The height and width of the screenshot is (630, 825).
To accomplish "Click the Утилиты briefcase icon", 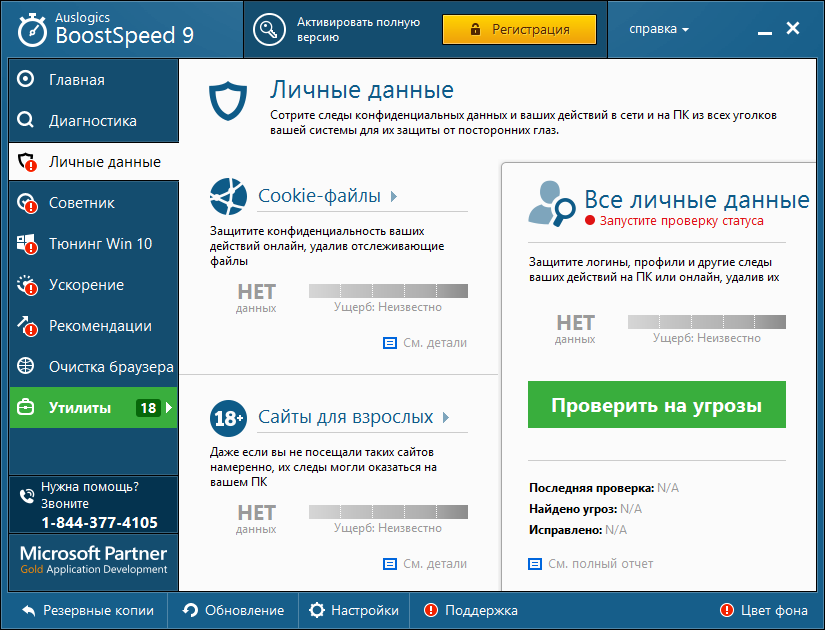I will (25, 407).
